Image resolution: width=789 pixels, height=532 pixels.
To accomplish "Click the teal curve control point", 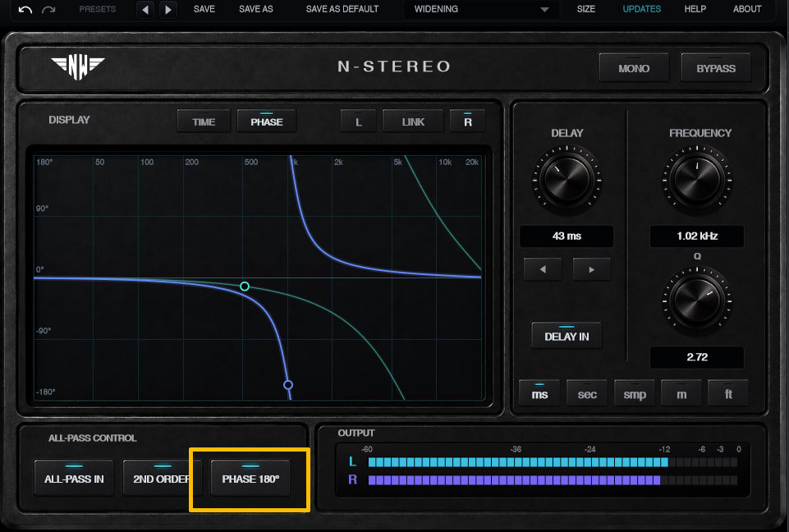I will click(x=245, y=286).
